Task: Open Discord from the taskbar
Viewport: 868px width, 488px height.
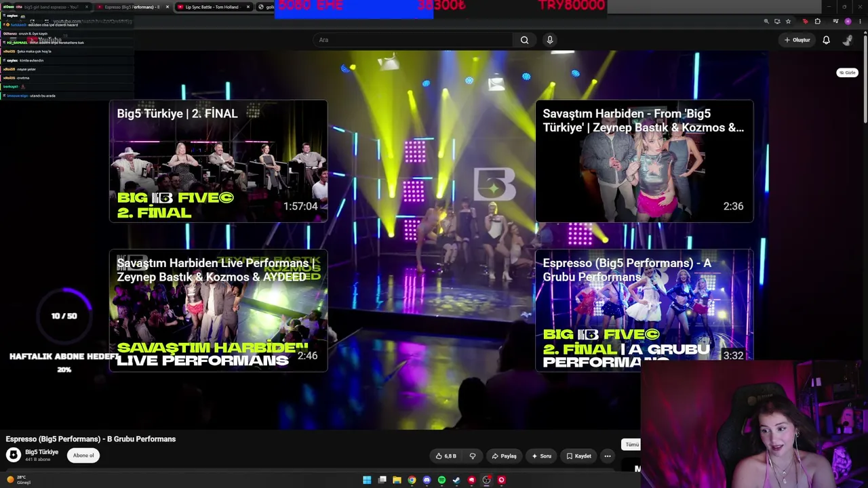Action: (427, 480)
